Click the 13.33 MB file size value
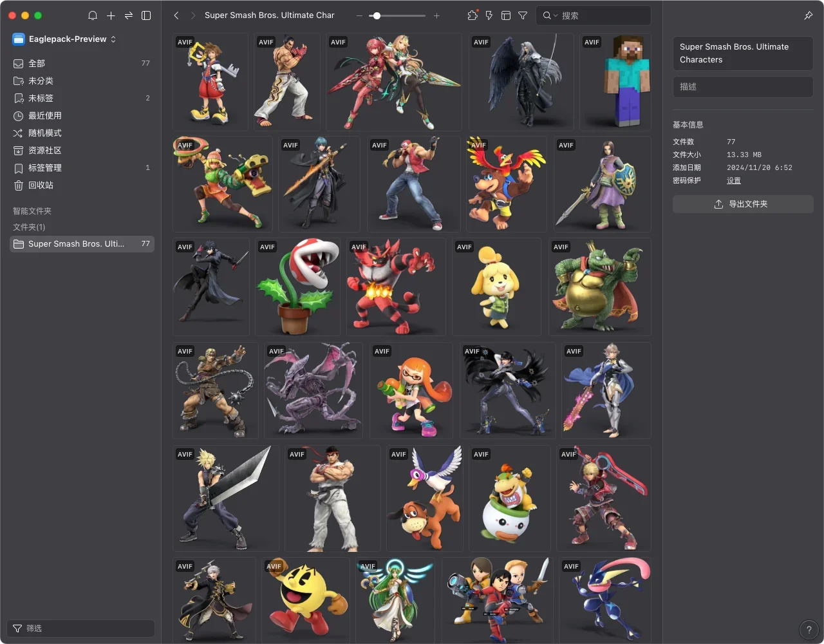The height and width of the screenshot is (644, 824). [x=744, y=155]
